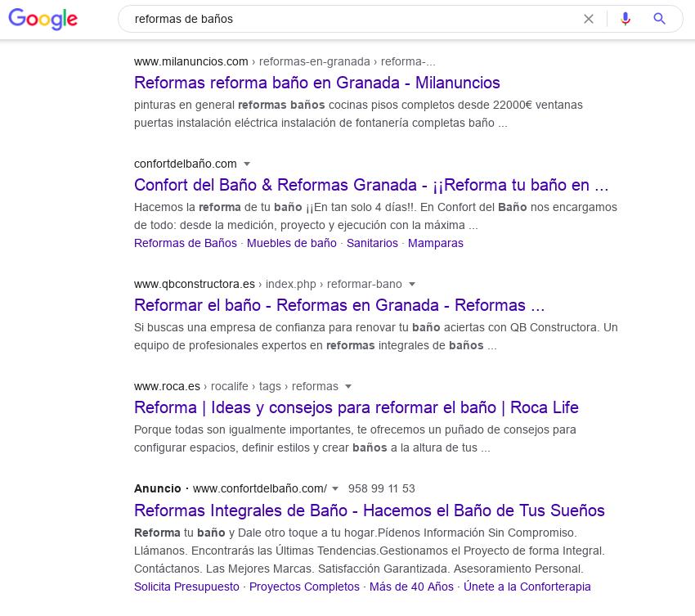The width and height of the screenshot is (695, 616).
Task: Open dropdown arrow beside qbconstructora.es URL
Action: coord(412,285)
